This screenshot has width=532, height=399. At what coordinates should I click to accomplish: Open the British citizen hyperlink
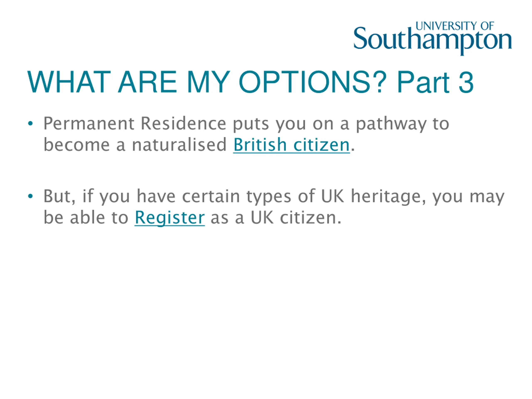pos(292,145)
